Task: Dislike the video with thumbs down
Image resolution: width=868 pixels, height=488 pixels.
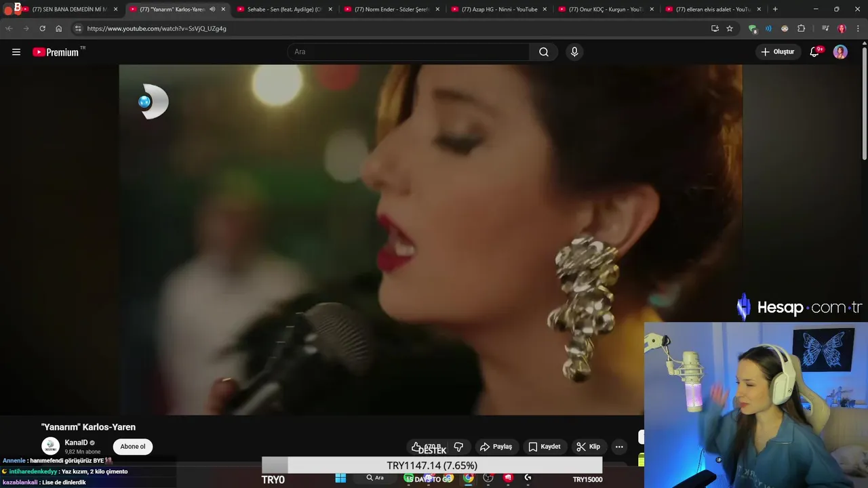Action: pyautogui.click(x=458, y=447)
